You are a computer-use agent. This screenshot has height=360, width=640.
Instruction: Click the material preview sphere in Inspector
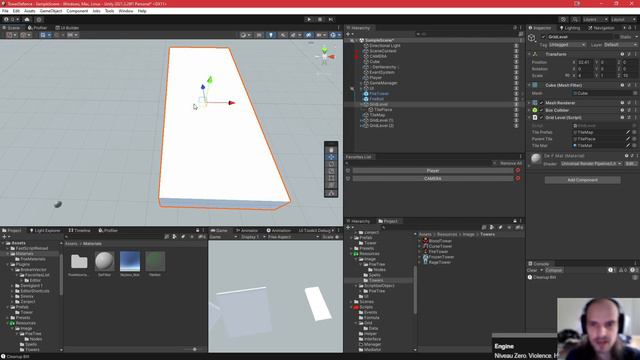[536, 158]
